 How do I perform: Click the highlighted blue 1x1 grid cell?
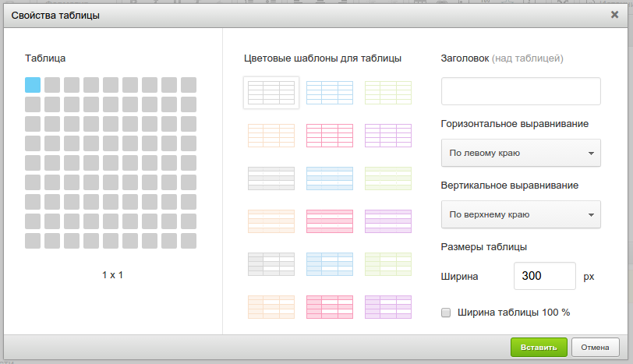[33, 85]
